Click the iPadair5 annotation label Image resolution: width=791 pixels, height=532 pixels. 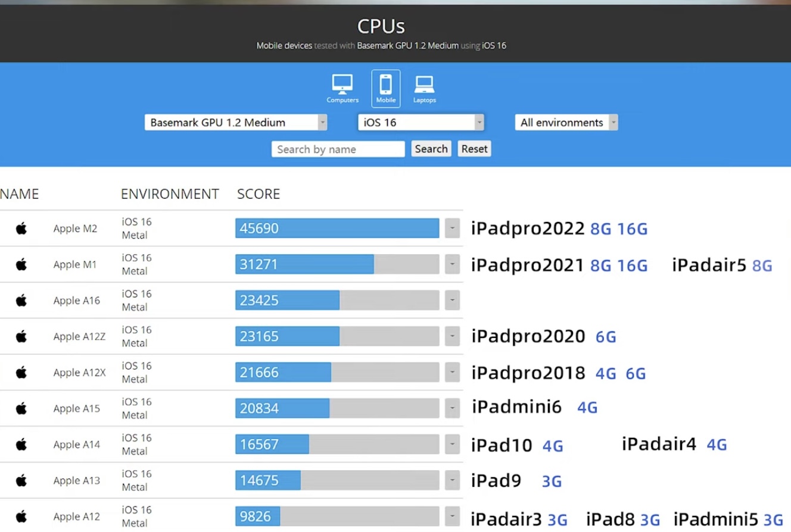(x=709, y=265)
